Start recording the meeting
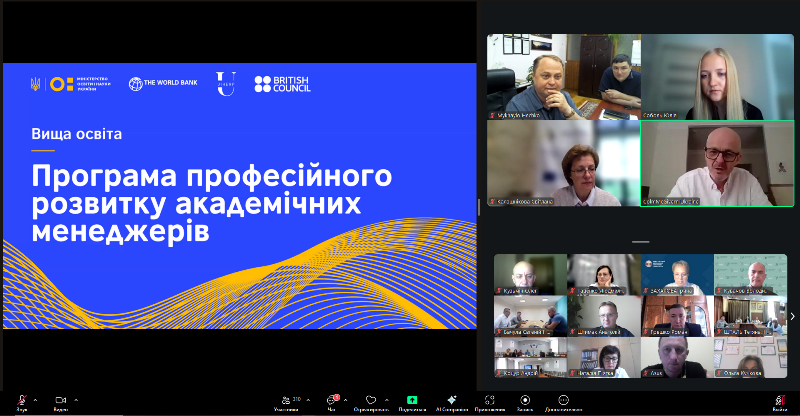The width and height of the screenshot is (800, 416). click(524, 401)
